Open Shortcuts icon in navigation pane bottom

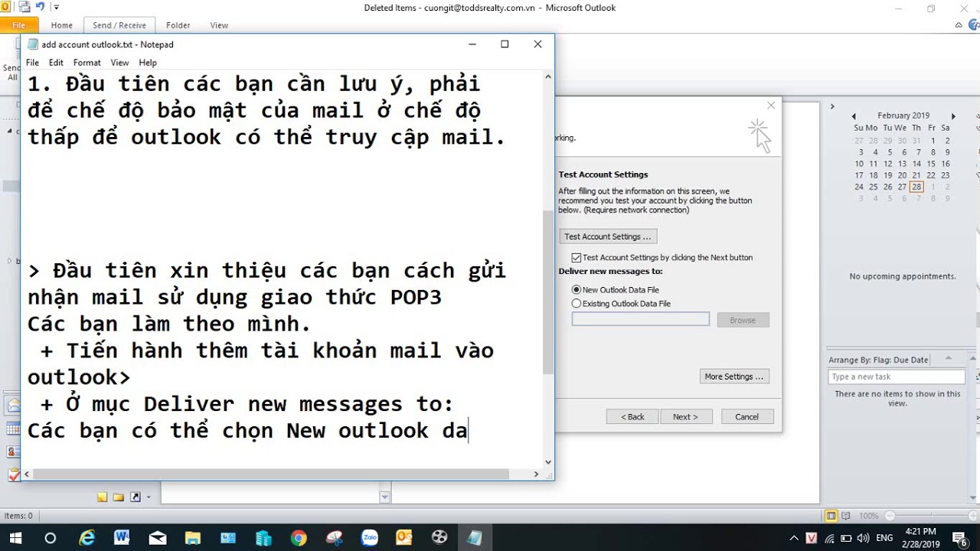(x=136, y=497)
